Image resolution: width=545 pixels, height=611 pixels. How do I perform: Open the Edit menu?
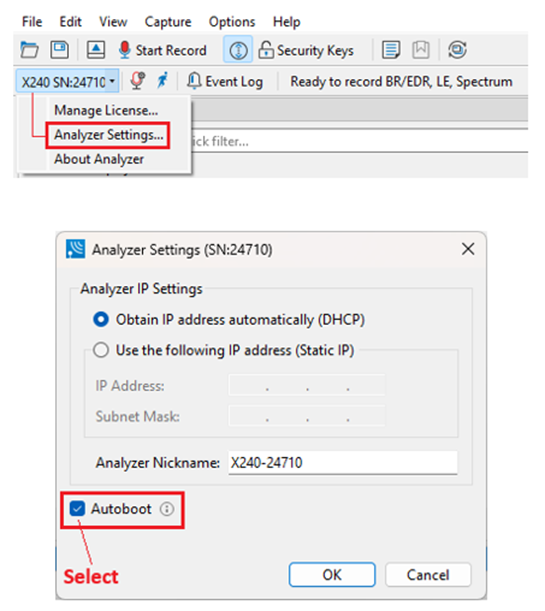click(x=70, y=22)
